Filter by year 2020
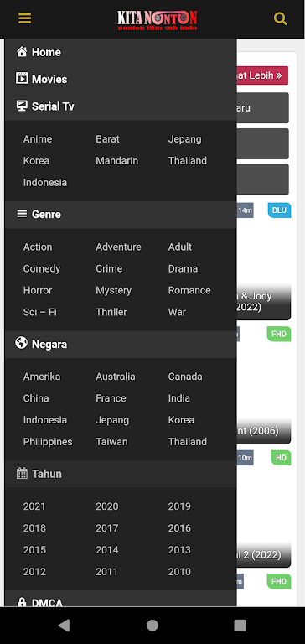The height and width of the screenshot is (644, 305). pos(107,506)
